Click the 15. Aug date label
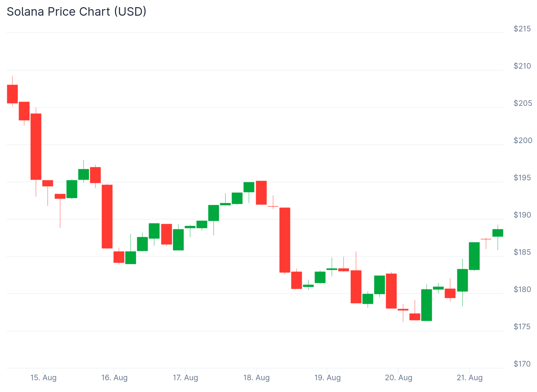Viewport: 537px width, 392px height. point(43,378)
